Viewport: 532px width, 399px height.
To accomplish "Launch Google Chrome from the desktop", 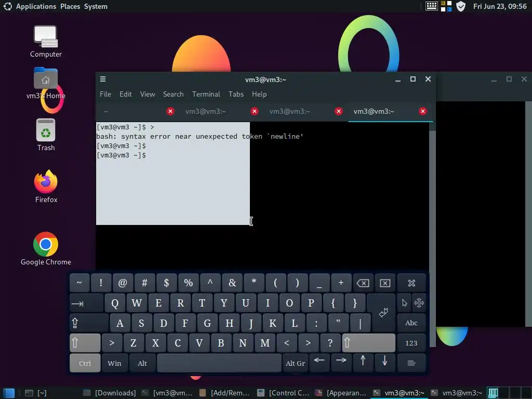I will (x=46, y=249).
